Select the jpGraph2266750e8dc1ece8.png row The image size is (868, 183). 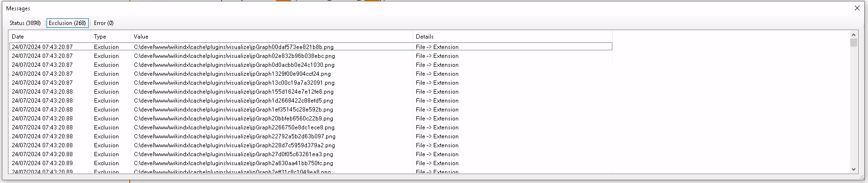pyautogui.click(x=311, y=127)
